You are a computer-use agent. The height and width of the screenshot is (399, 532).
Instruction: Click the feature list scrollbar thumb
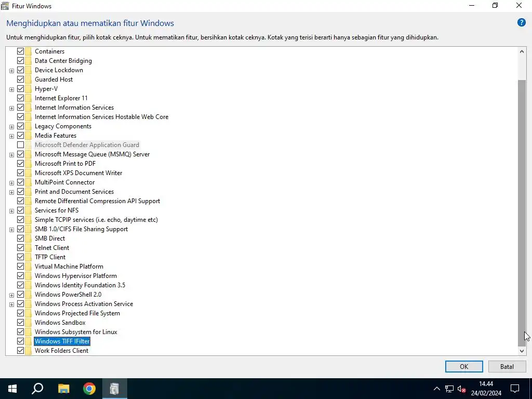click(x=522, y=213)
